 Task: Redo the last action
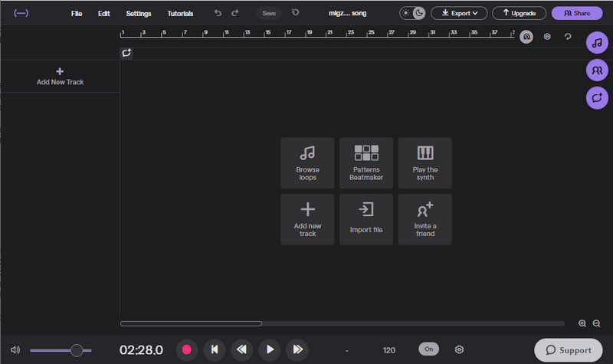point(235,13)
